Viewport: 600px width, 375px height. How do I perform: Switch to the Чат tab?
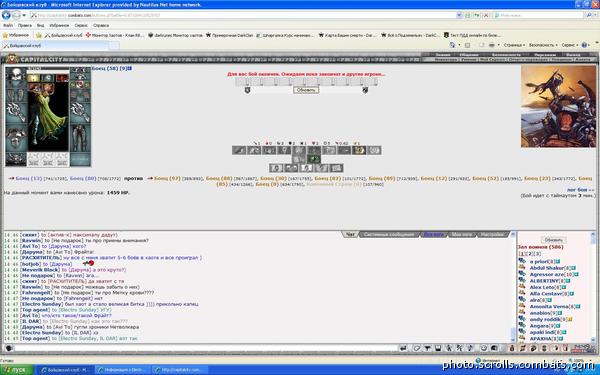[350, 234]
